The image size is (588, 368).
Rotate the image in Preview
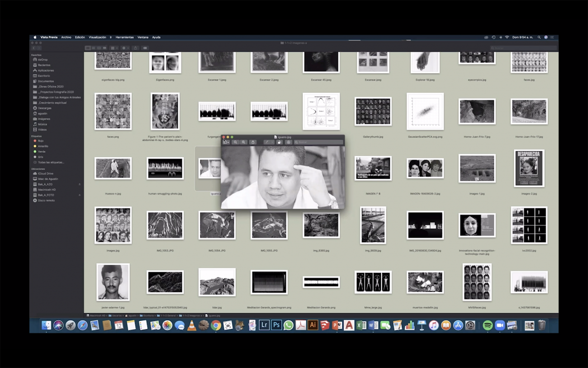click(279, 142)
